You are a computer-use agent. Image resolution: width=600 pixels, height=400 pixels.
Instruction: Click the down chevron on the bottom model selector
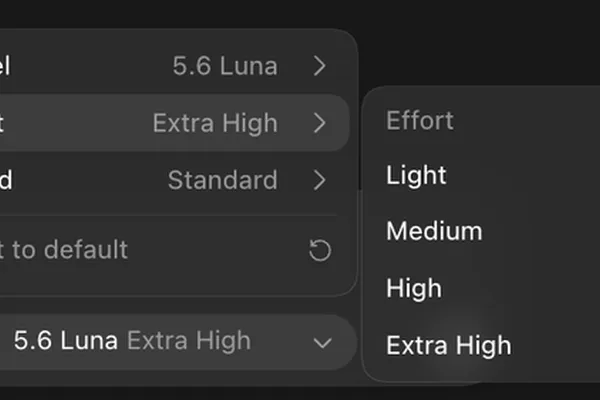(323, 343)
